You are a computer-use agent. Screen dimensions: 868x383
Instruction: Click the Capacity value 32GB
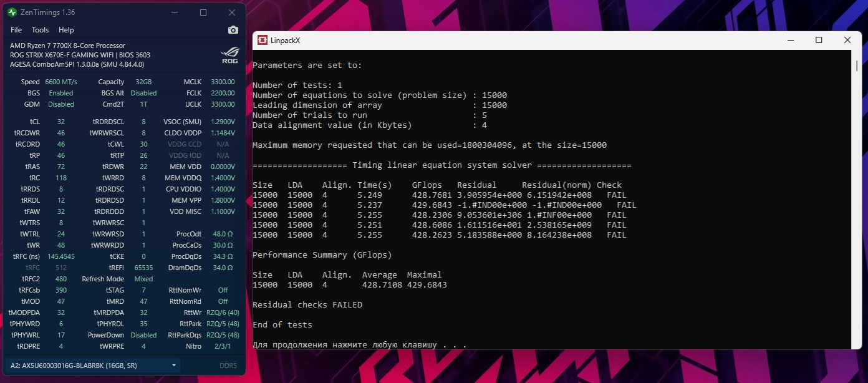143,82
